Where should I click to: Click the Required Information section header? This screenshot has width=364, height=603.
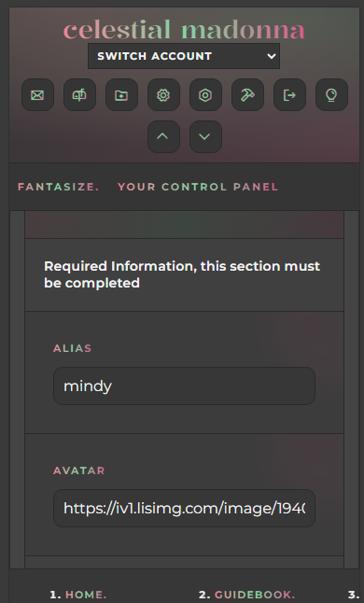pyautogui.click(x=184, y=274)
